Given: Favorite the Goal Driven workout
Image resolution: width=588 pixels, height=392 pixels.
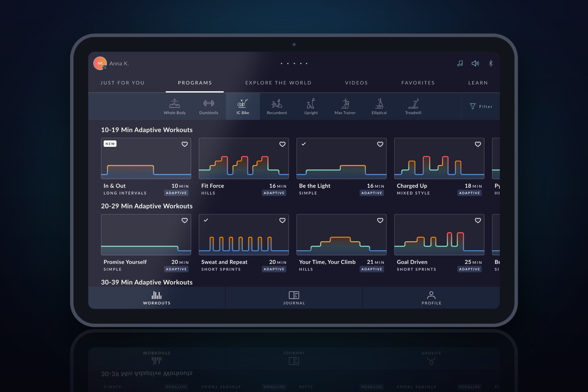Looking at the screenshot, I should (x=478, y=220).
